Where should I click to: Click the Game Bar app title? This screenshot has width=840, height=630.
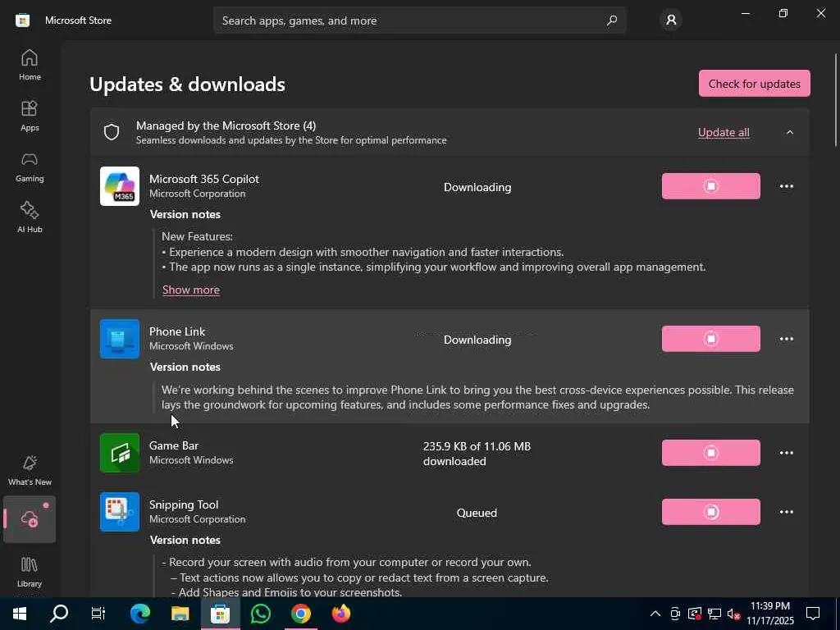[x=174, y=445]
